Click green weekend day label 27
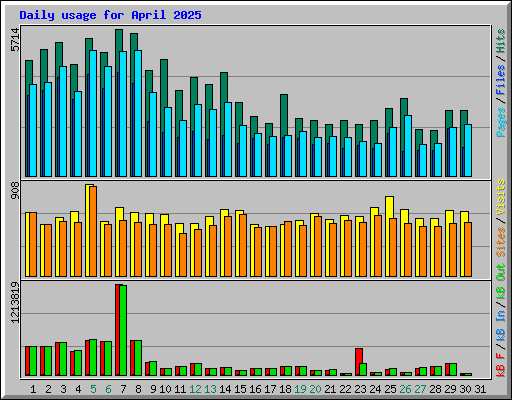Image resolution: width=512 pixels, height=400 pixels. (420, 389)
